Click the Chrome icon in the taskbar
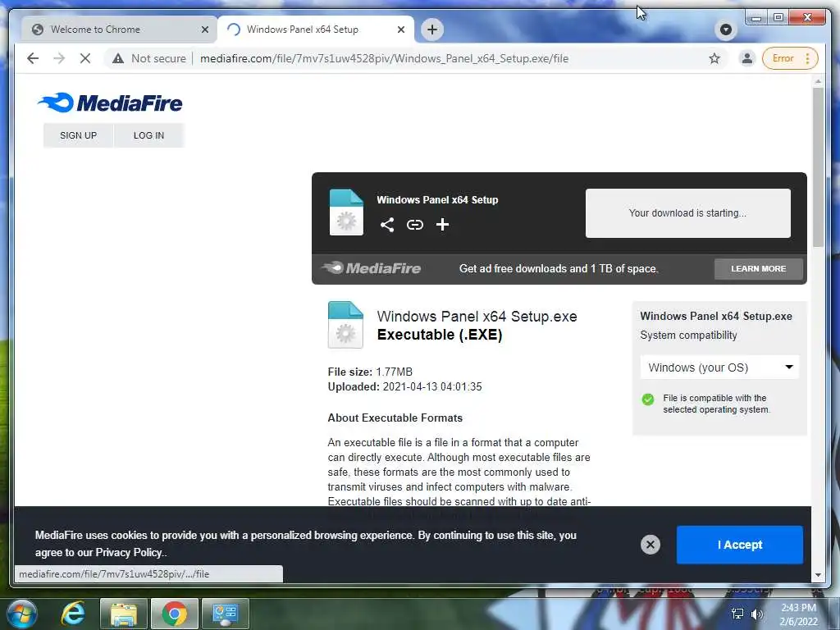Screen dimensions: 840x630 [x=175, y=614]
